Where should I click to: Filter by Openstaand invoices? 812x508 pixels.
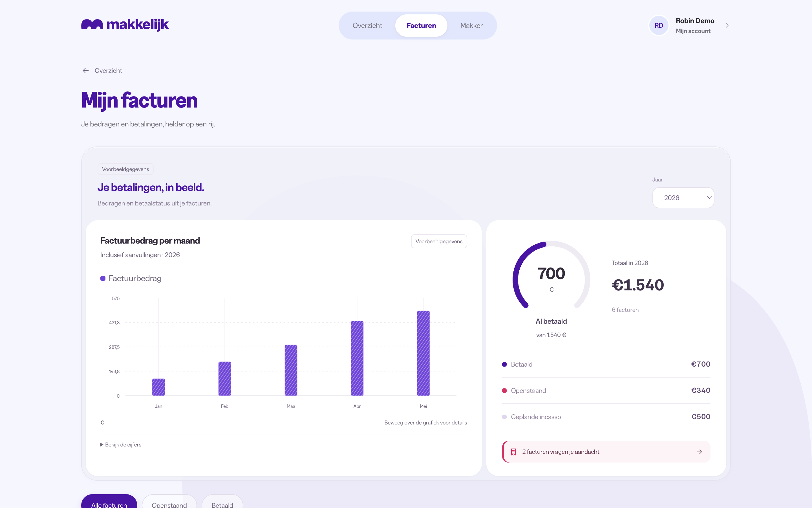169,501
